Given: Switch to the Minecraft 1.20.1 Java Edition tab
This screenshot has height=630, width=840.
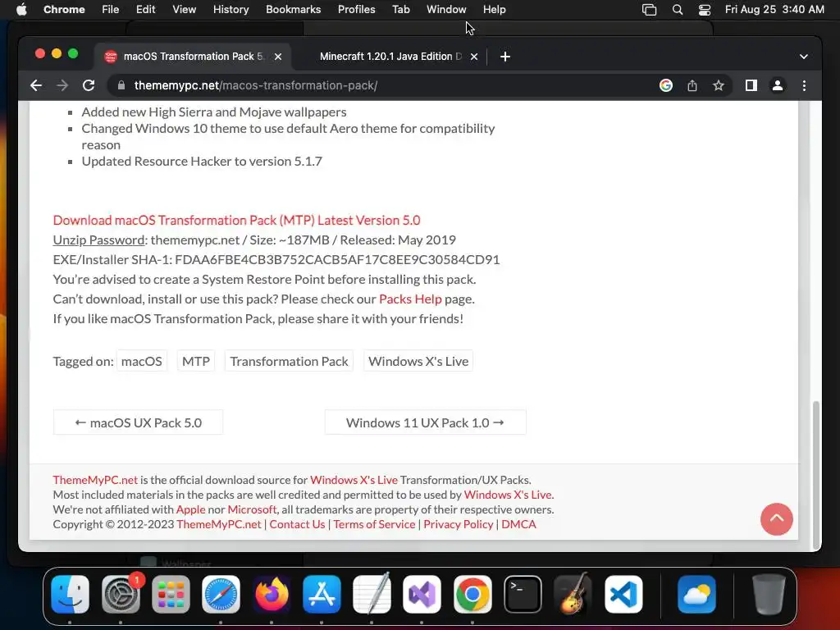Looking at the screenshot, I should pos(390,57).
